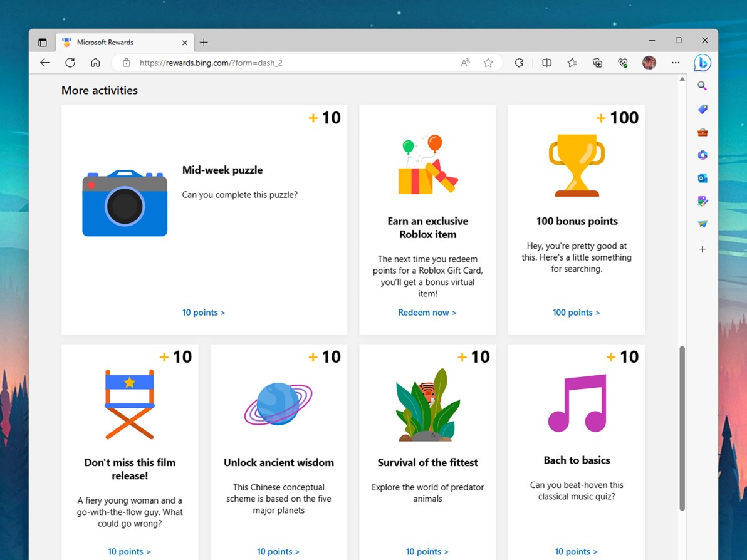Click 10 points on the Mid-week puzzle card
747x560 pixels.
pos(204,312)
